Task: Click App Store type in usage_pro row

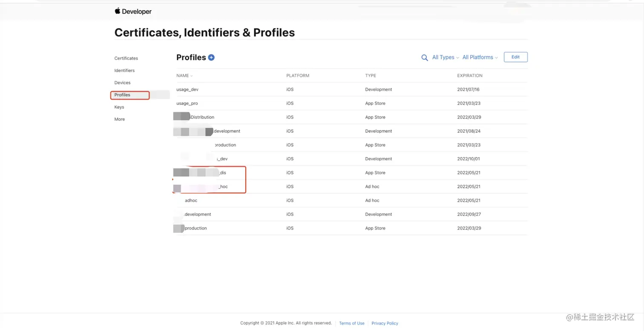Action: point(375,103)
